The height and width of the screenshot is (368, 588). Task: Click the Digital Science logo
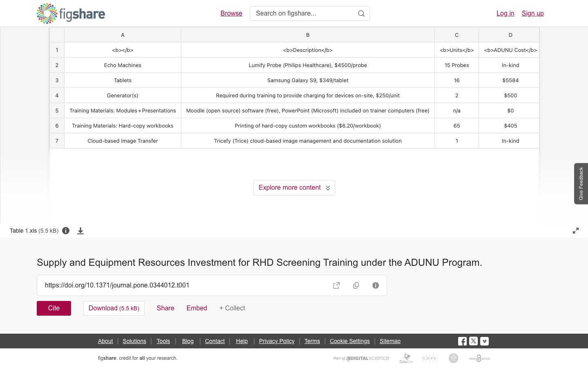point(361,358)
